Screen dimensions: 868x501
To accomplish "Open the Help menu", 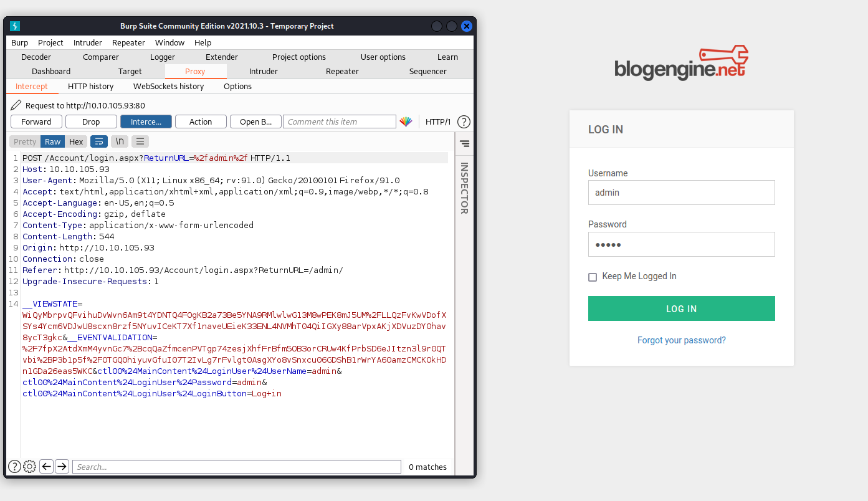I will tap(203, 42).
